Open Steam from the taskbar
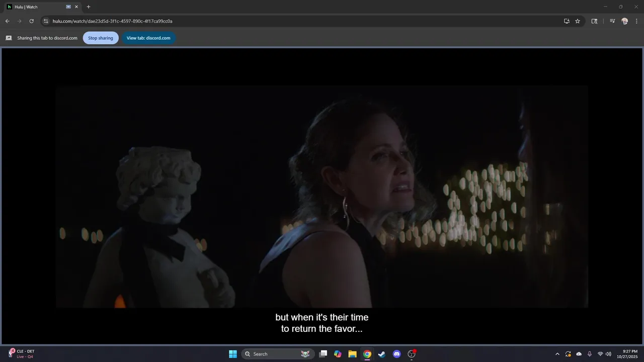The image size is (644, 362). [x=382, y=354]
